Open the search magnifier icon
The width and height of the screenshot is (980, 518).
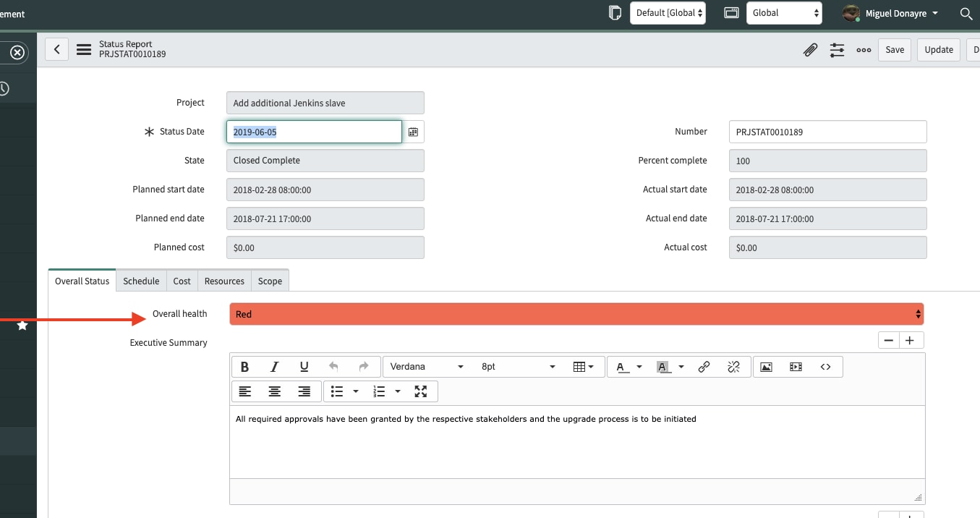(x=966, y=13)
